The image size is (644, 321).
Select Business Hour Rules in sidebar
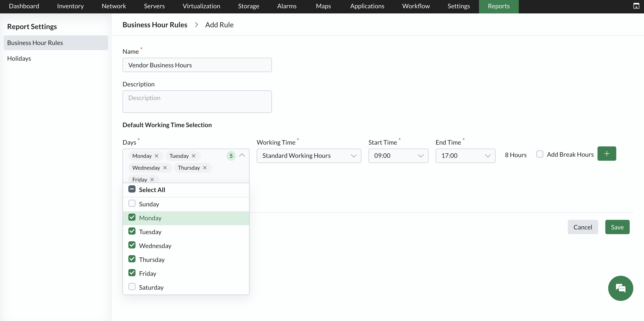click(56, 43)
